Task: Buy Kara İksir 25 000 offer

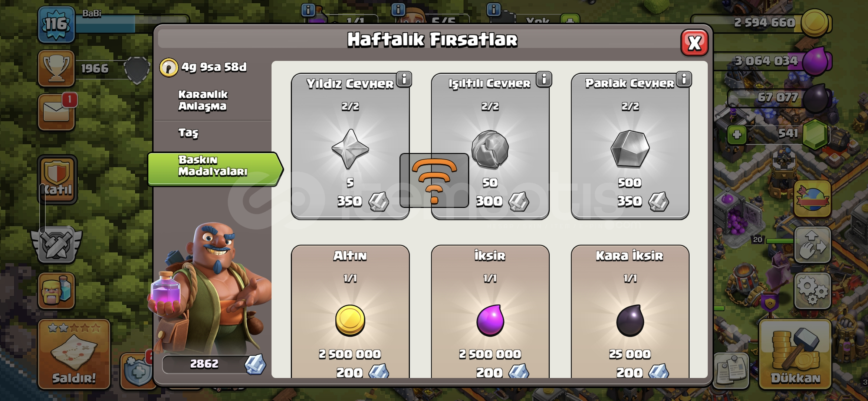Action: coord(630,312)
